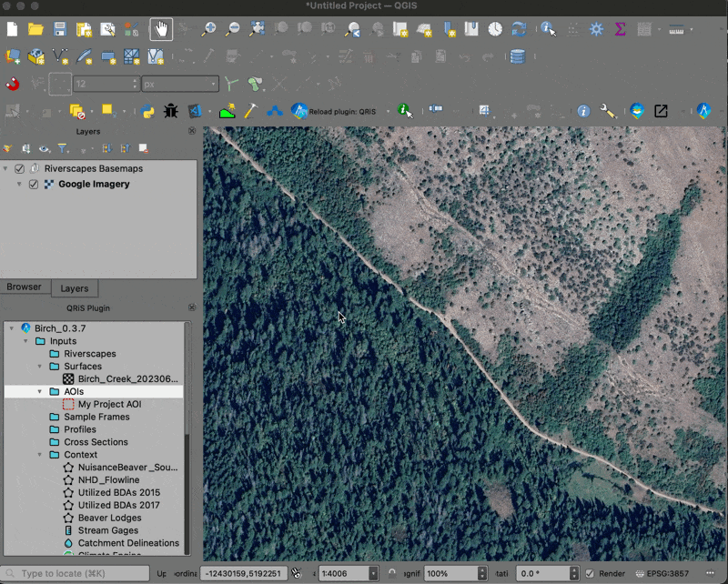Collapse the Birch_0.3.7 project node
The height and width of the screenshot is (584, 728).
pos(12,328)
